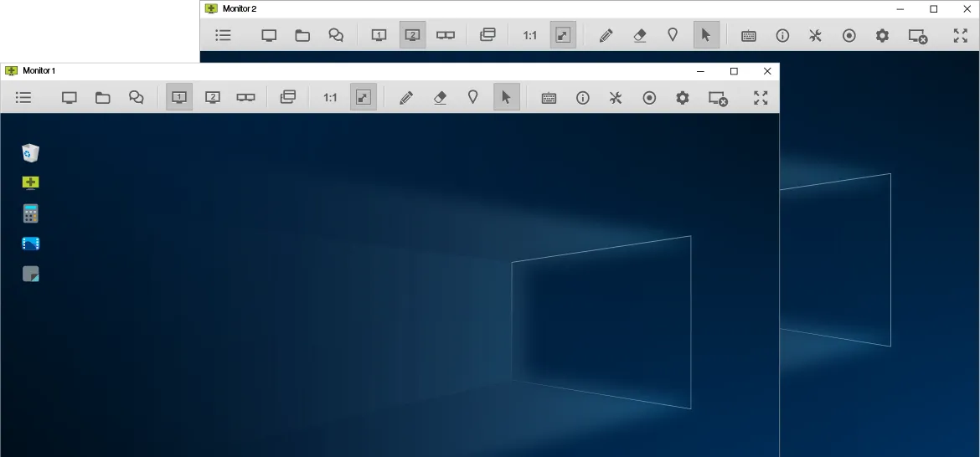Viewport: 980px width, 457px height.
Task: Open tools wrench icon in Monitor 1
Action: pyautogui.click(x=616, y=97)
